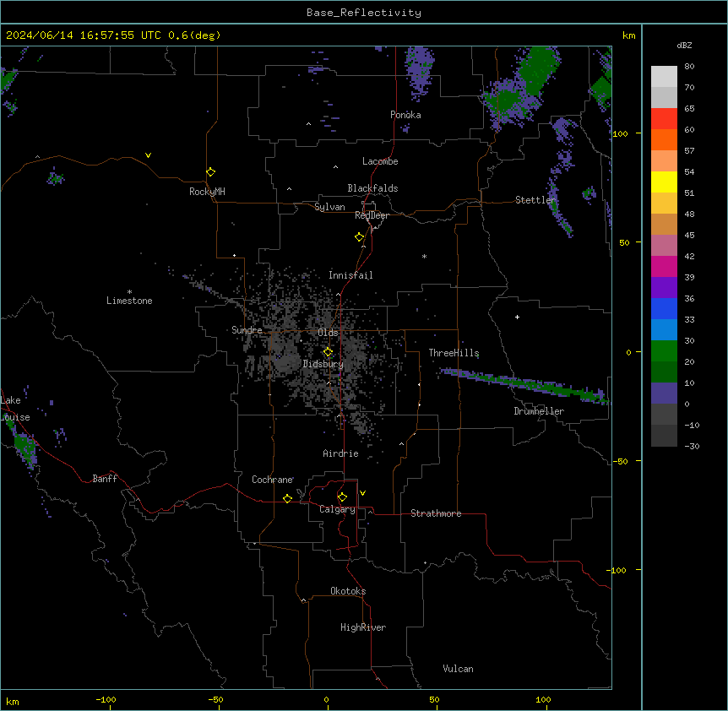Select the red swatch in dBZ legend
This screenshot has width=728, height=711.
click(x=664, y=119)
